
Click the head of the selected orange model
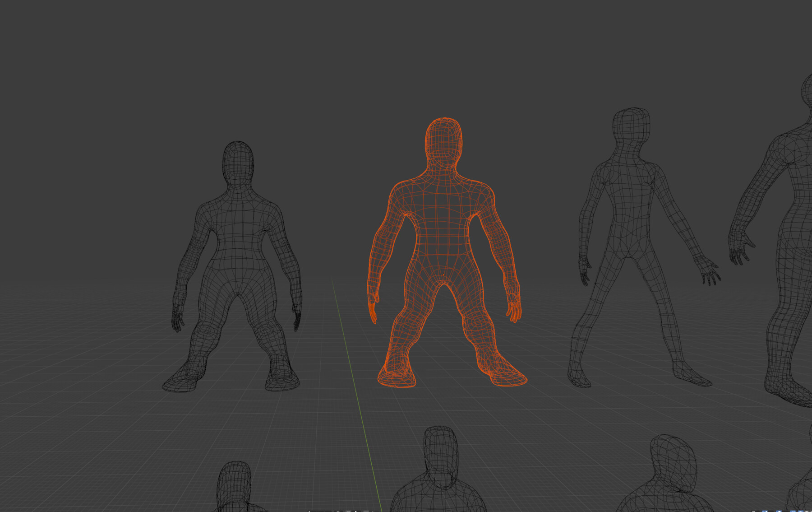443,140
